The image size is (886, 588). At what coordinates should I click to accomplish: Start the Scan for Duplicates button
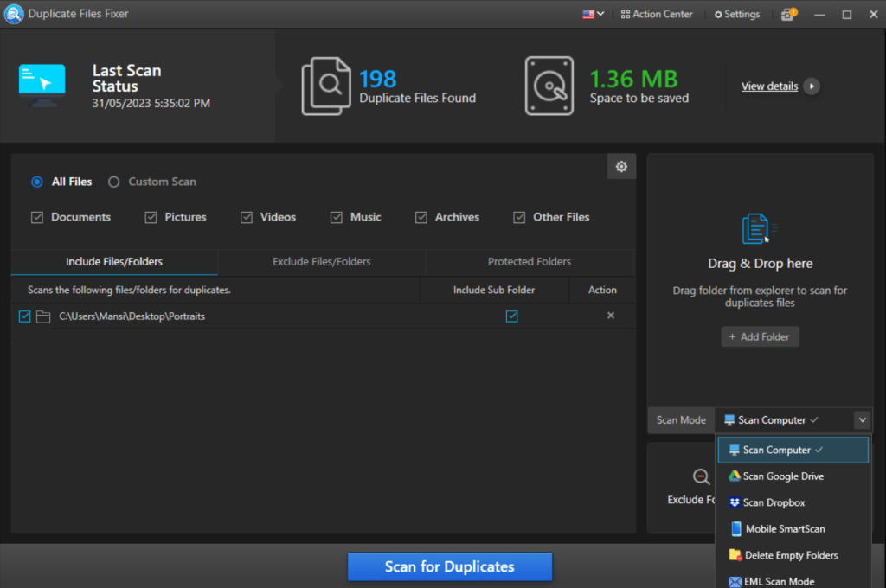coord(450,566)
